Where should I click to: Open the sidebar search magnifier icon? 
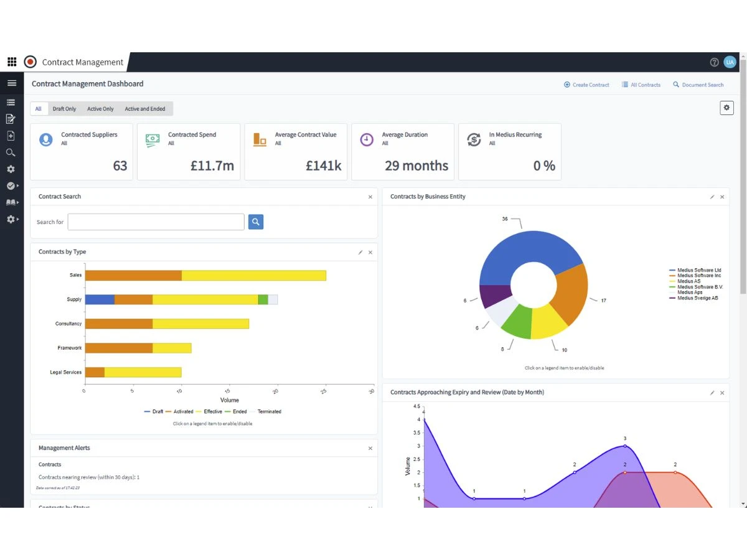click(11, 152)
